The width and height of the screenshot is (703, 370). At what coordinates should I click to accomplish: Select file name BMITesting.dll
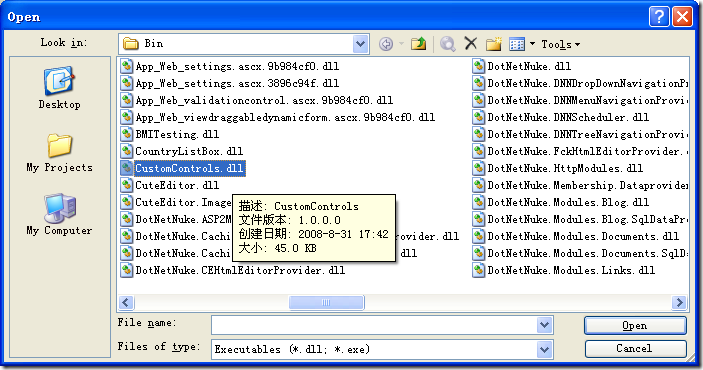[177, 135]
